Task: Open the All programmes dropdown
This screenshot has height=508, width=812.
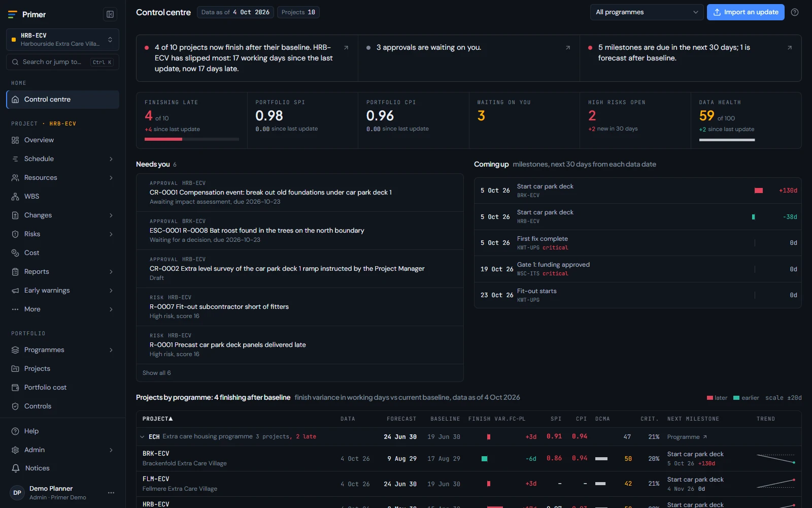Action: [x=647, y=12]
